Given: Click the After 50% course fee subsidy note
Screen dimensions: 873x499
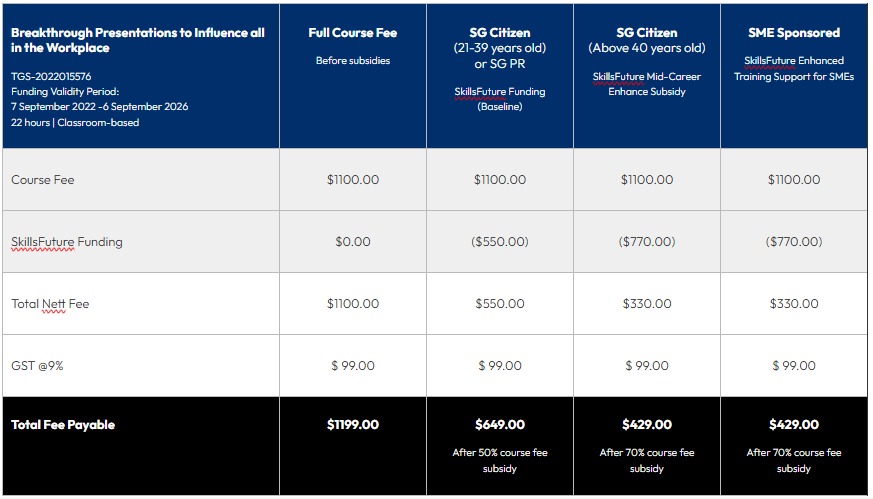Looking at the screenshot, I should pos(500,460).
